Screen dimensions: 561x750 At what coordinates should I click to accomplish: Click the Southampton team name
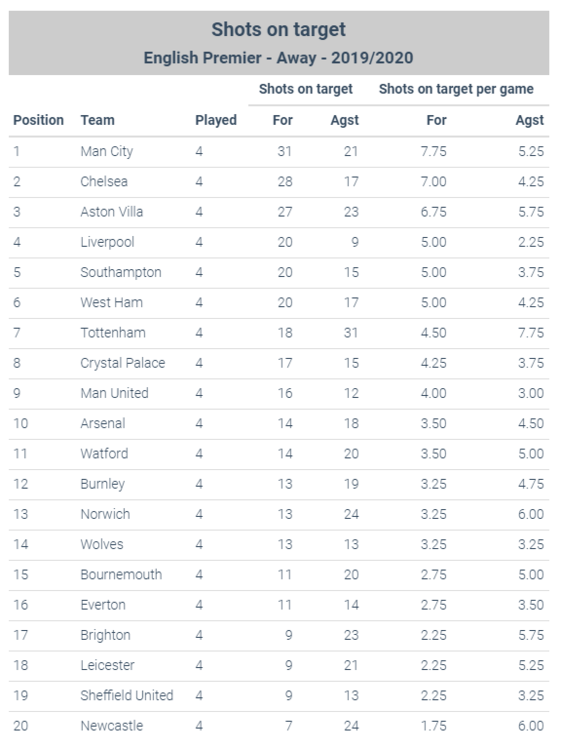[121, 272]
